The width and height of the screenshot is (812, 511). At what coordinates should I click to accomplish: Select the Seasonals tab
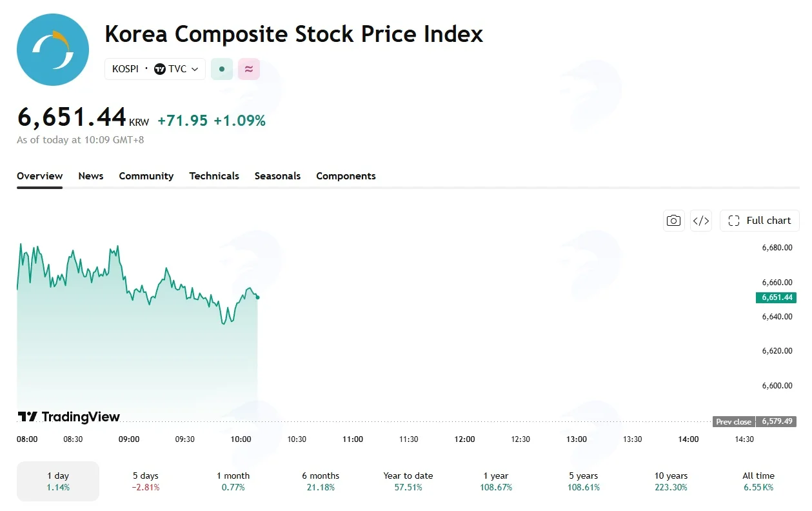pyautogui.click(x=277, y=176)
